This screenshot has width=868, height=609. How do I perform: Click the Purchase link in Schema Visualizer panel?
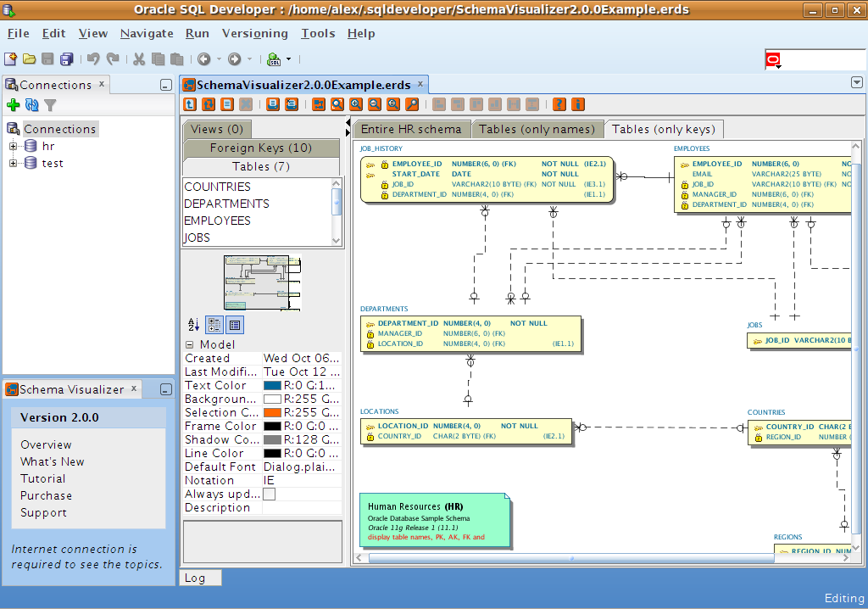click(46, 495)
